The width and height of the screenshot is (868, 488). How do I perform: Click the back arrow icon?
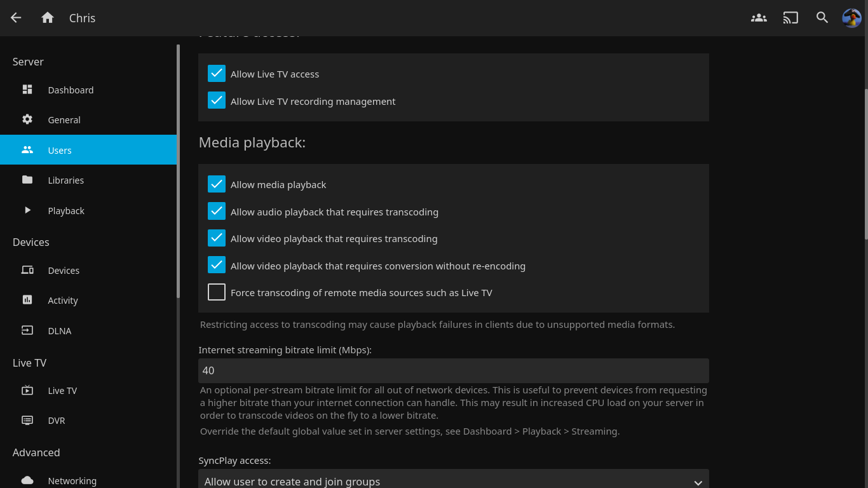click(x=16, y=18)
